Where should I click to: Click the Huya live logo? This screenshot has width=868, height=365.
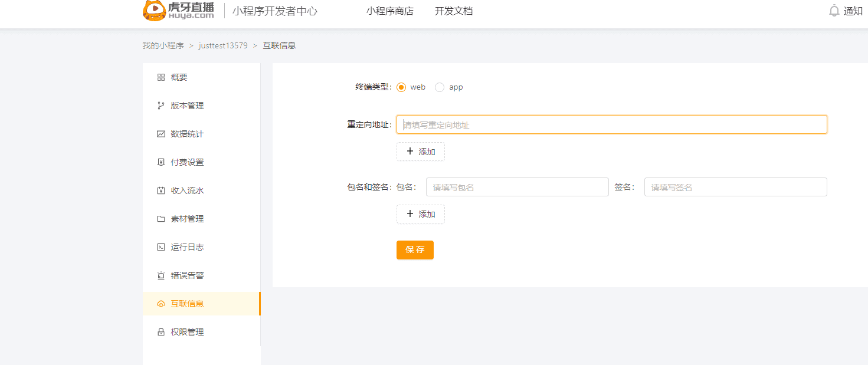click(178, 11)
